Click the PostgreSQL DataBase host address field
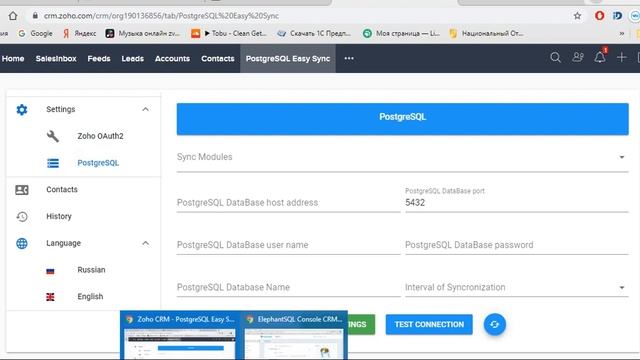This screenshot has height=360, width=640. (288, 203)
